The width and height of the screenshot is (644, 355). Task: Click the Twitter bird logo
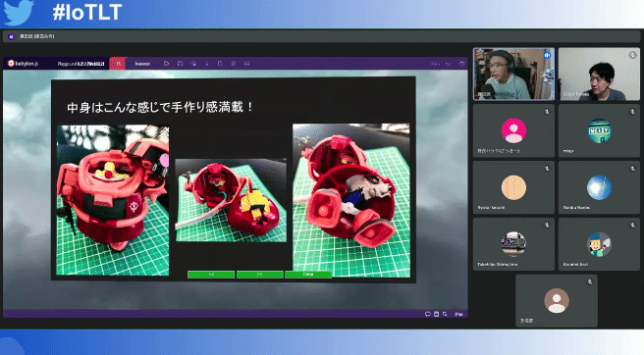tap(18, 12)
